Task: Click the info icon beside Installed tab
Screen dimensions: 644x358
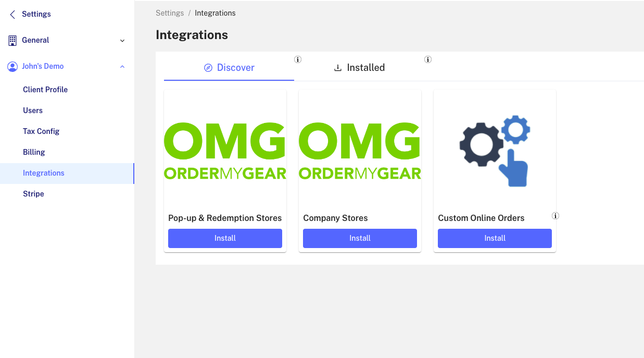Action: tap(428, 59)
